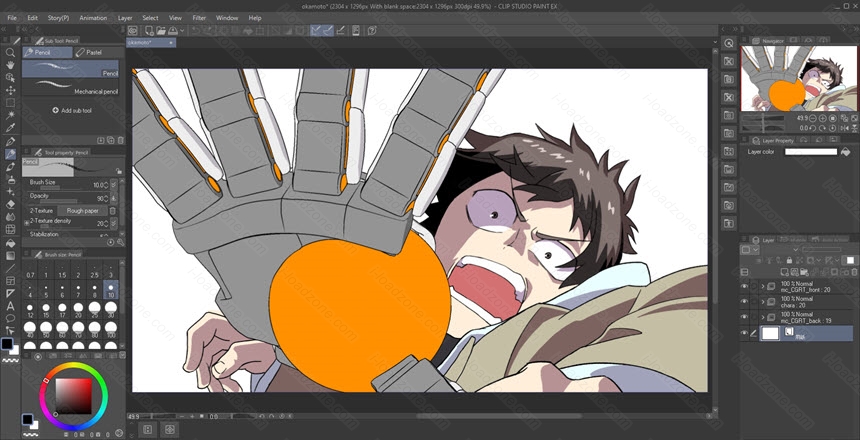860x440 pixels.
Task: Click Add sub tool
Action: 71,110
